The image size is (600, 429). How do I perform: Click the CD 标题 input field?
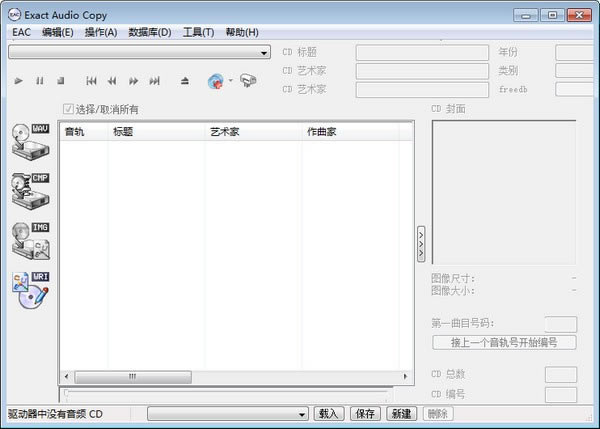pos(420,52)
